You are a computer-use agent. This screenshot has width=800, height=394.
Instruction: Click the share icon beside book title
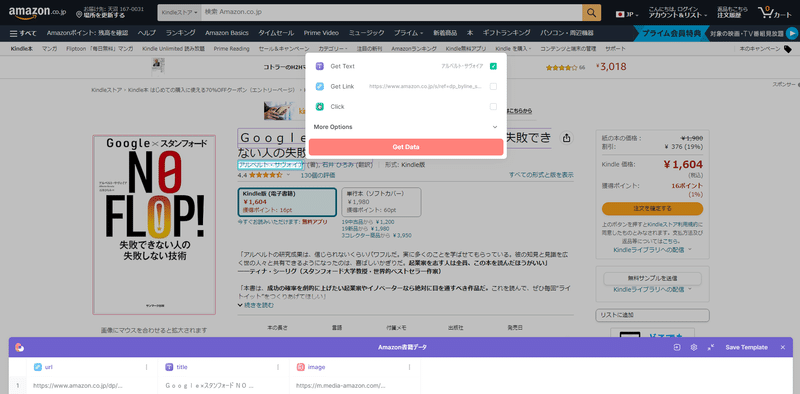(x=566, y=138)
